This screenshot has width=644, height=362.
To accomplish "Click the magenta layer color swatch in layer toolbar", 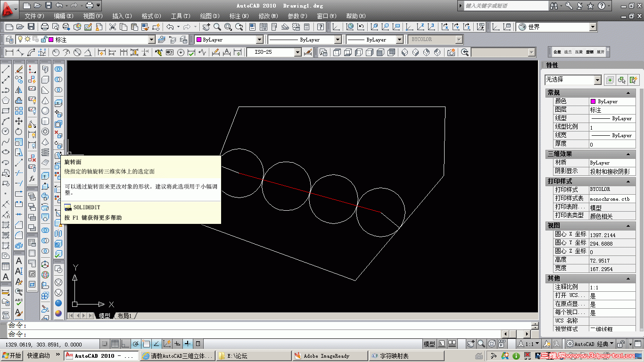I will (51, 40).
